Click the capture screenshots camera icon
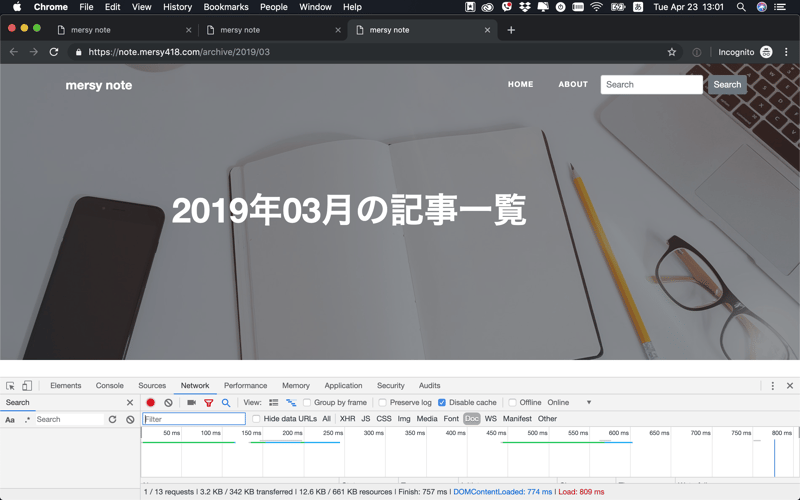800x500 pixels. tap(191, 403)
